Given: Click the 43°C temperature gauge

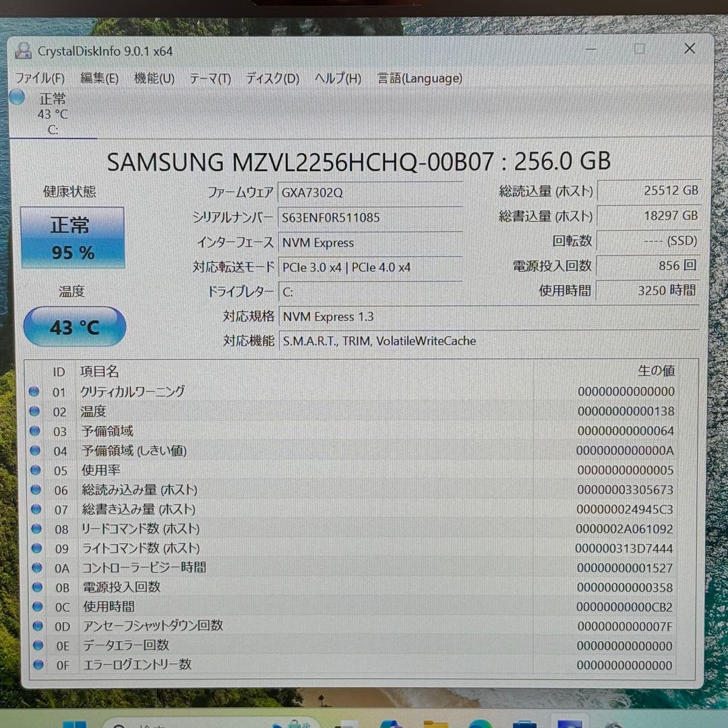Looking at the screenshot, I should [74, 326].
